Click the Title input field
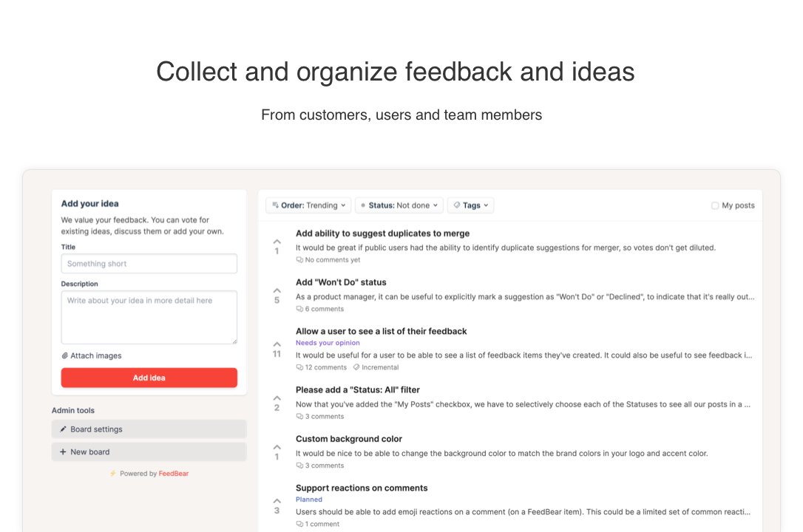The height and width of the screenshot is (532, 803). click(x=149, y=264)
